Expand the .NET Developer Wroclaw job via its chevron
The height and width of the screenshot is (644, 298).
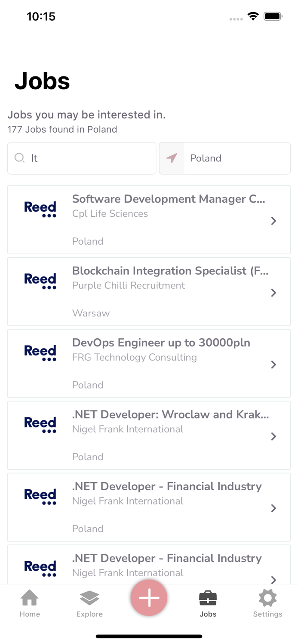pos(274,436)
